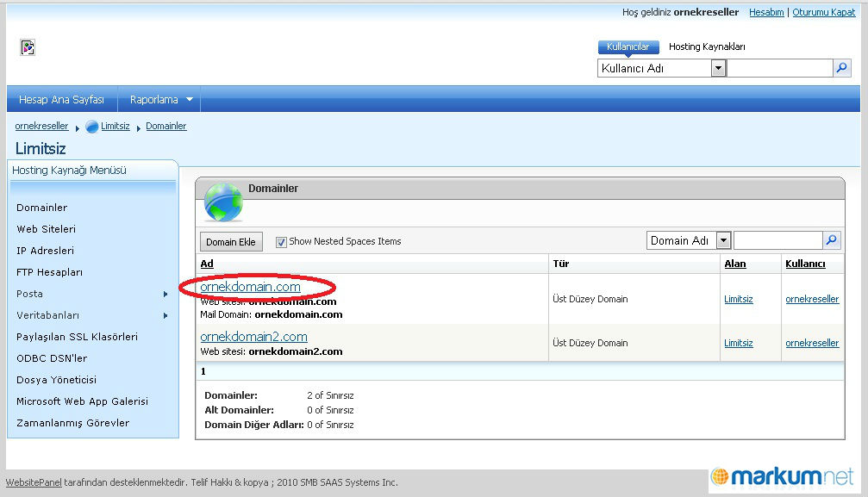Click ornekreseller link in the ornekdomain.com row
Viewport: 868px width, 497px height.
[812, 300]
